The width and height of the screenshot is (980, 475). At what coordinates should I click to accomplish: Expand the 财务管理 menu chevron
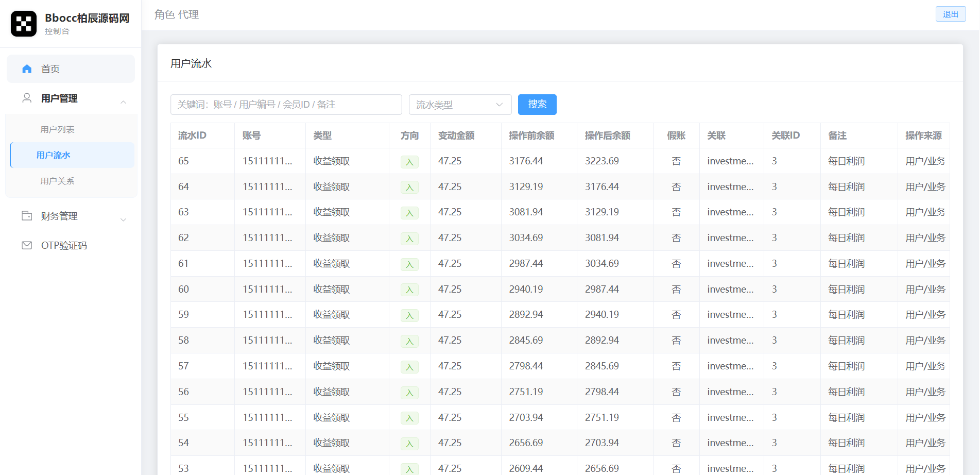(x=124, y=220)
